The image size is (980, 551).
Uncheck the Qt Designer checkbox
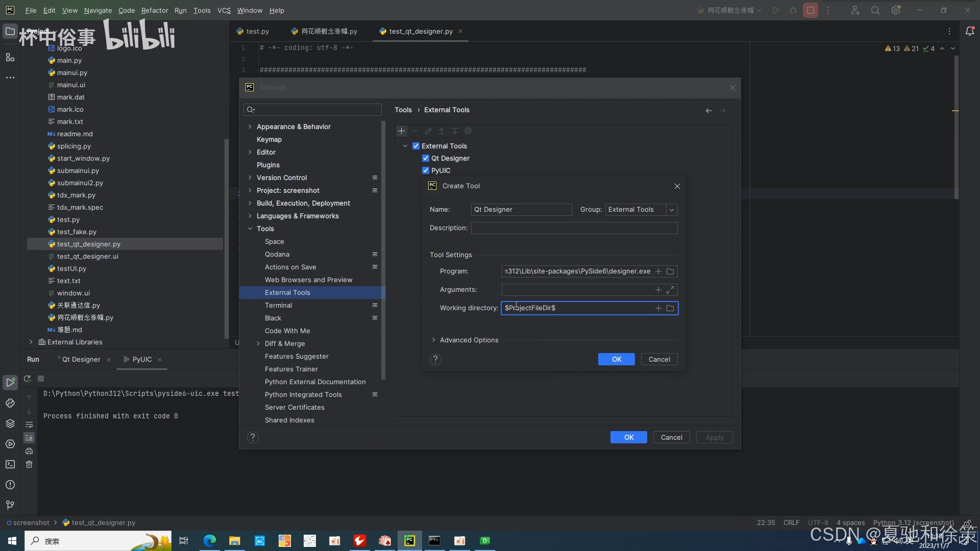(426, 158)
